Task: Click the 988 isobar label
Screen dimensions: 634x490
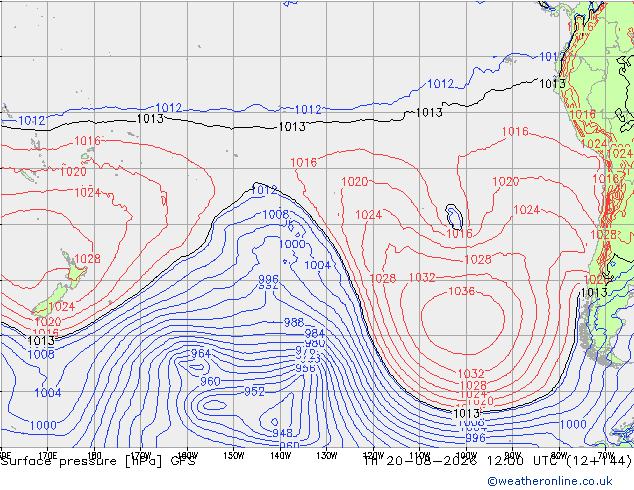Action: click(294, 322)
